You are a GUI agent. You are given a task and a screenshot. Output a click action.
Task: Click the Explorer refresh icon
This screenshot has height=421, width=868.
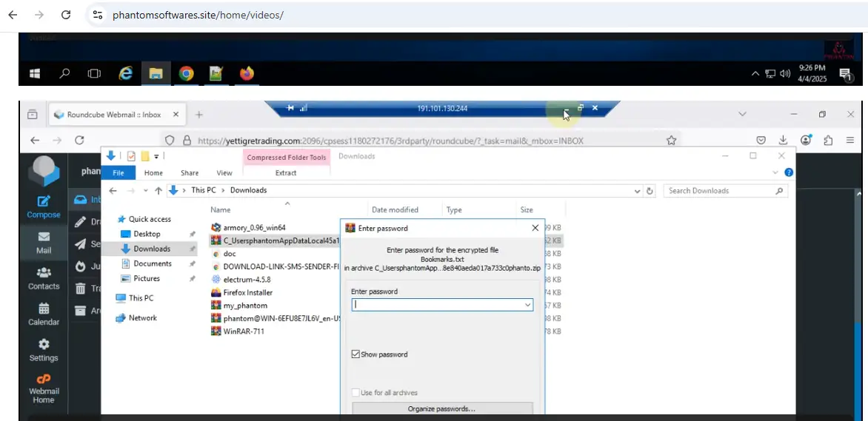click(650, 191)
